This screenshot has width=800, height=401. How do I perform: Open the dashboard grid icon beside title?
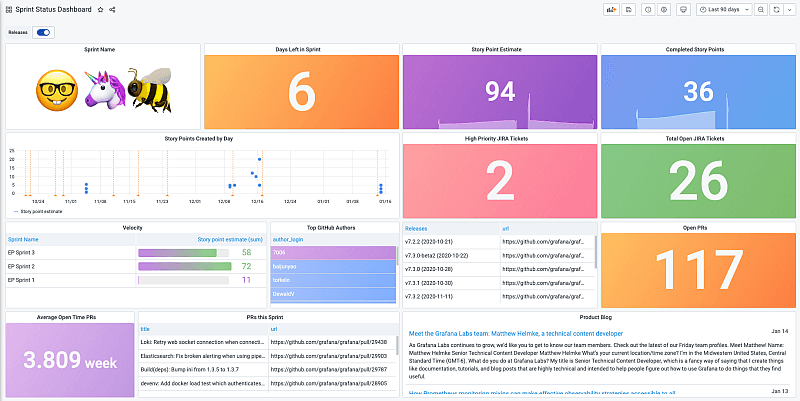click(x=9, y=10)
